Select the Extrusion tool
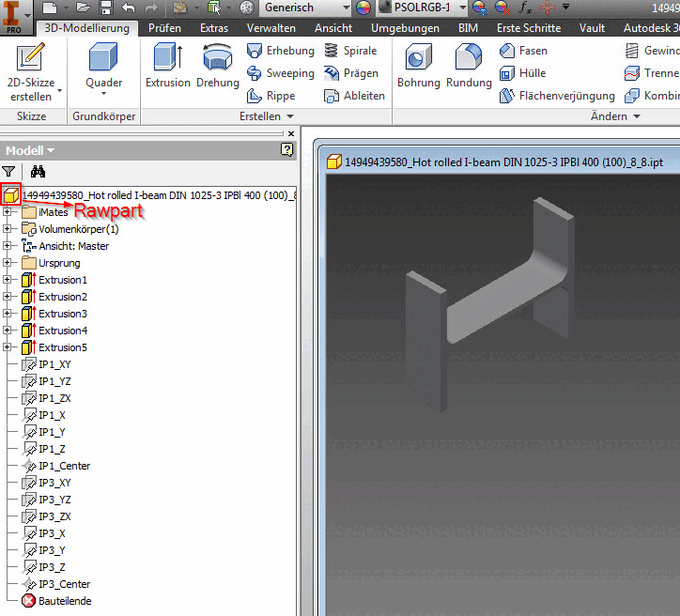 (x=168, y=66)
